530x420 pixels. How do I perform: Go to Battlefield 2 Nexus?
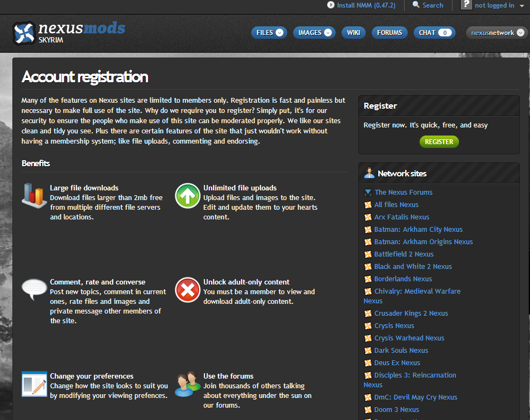coord(404,254)
